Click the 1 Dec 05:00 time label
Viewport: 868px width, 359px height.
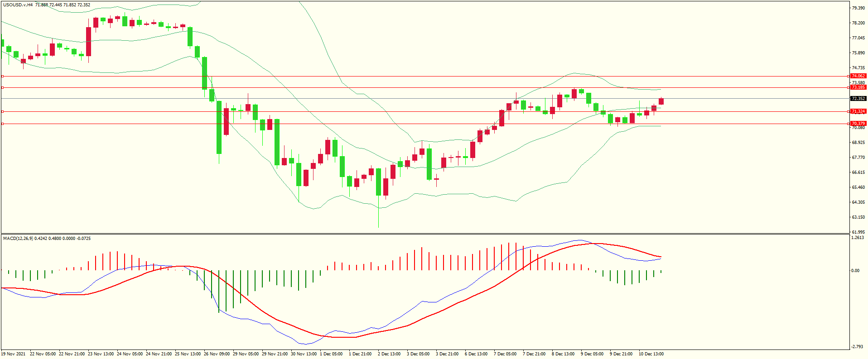click(331, 354)
